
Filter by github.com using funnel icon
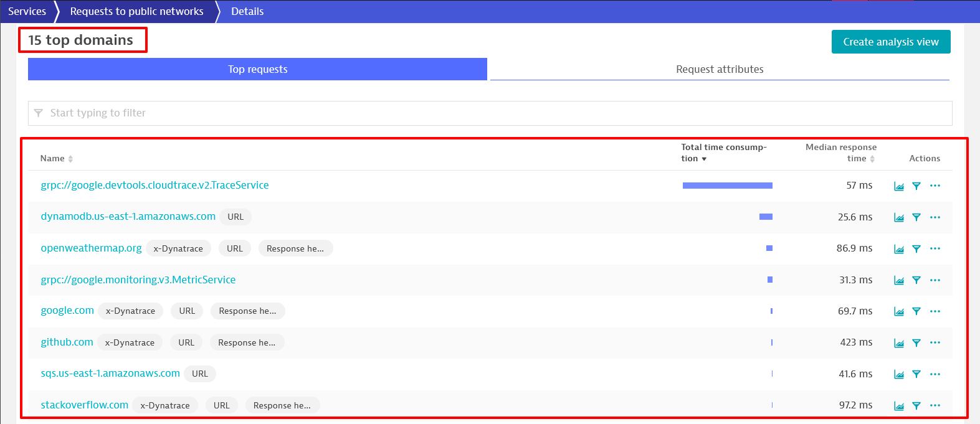tap(916, 342)
